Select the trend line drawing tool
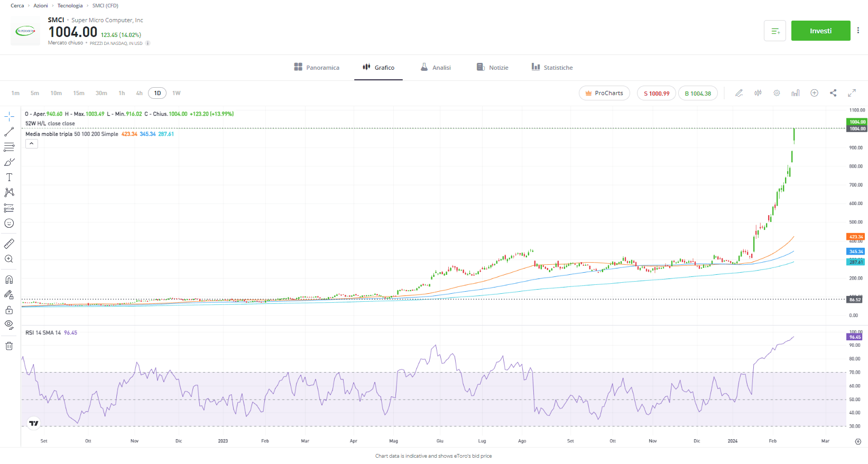Viewport: 868px width, 464px height. (9, 132)
